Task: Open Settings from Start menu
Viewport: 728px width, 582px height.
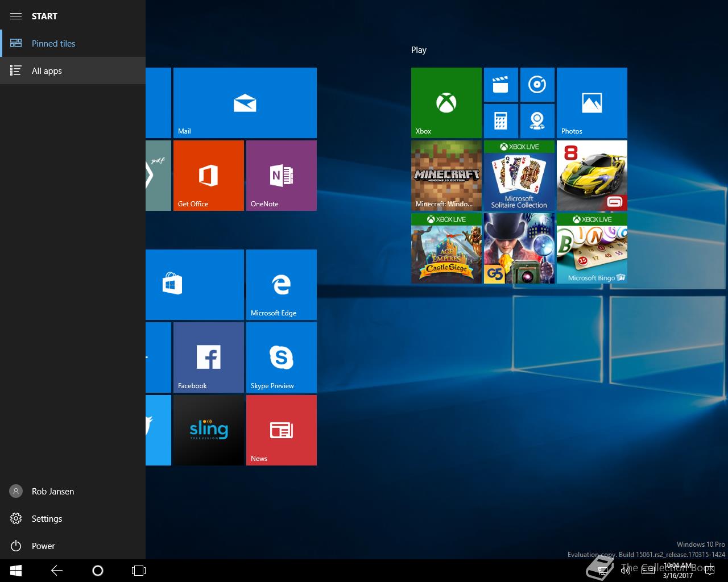Action: pos(73,518)
